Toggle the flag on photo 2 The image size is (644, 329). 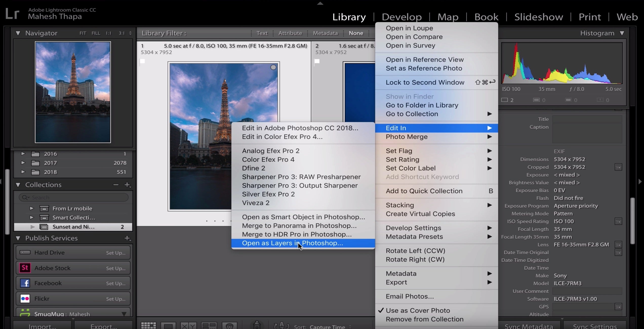[317, 61]
